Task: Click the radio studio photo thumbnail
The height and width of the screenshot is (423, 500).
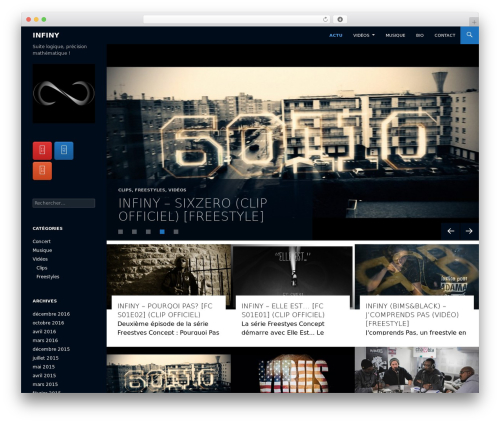Action: (x=417, y=370)
